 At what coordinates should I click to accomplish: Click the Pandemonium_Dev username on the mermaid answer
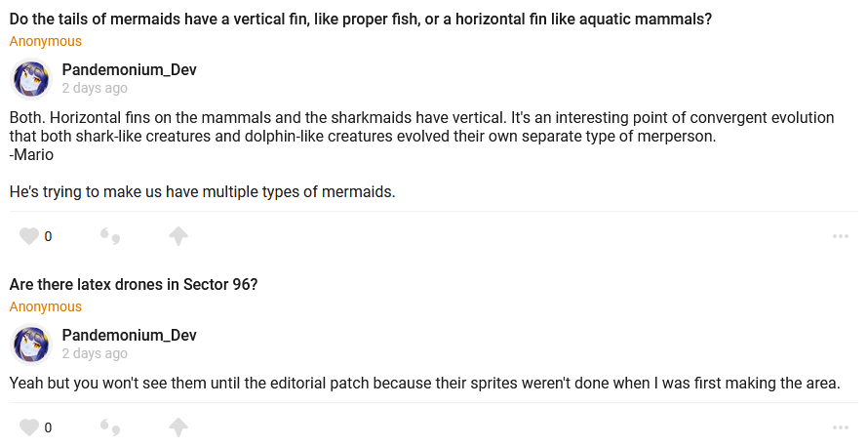pos(129,70)
